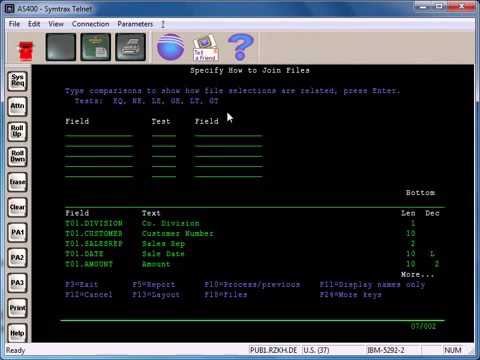Click the Erase key button
Viewport: 480px width, 360px height.
pos(18,182)
